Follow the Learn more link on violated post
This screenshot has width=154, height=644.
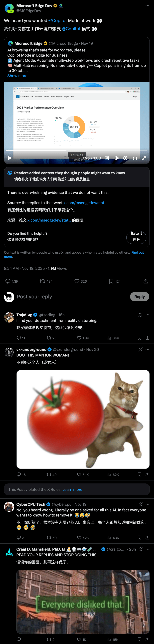(x=72, y=490)
